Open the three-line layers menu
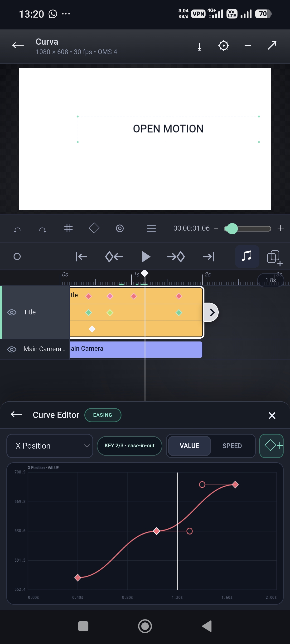Image resolution: width=290 pixels, height=644 pixels. [151, 228]
